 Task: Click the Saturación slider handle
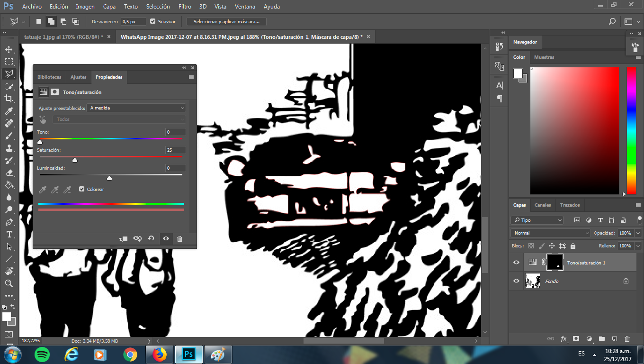tap(75, 160)
